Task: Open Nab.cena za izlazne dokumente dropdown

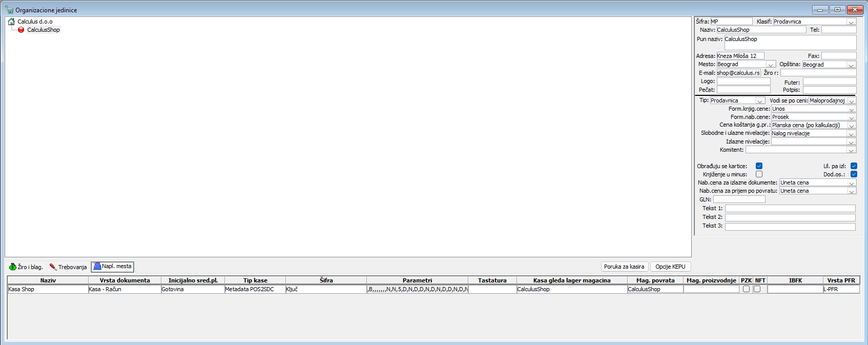Action: 851,183
